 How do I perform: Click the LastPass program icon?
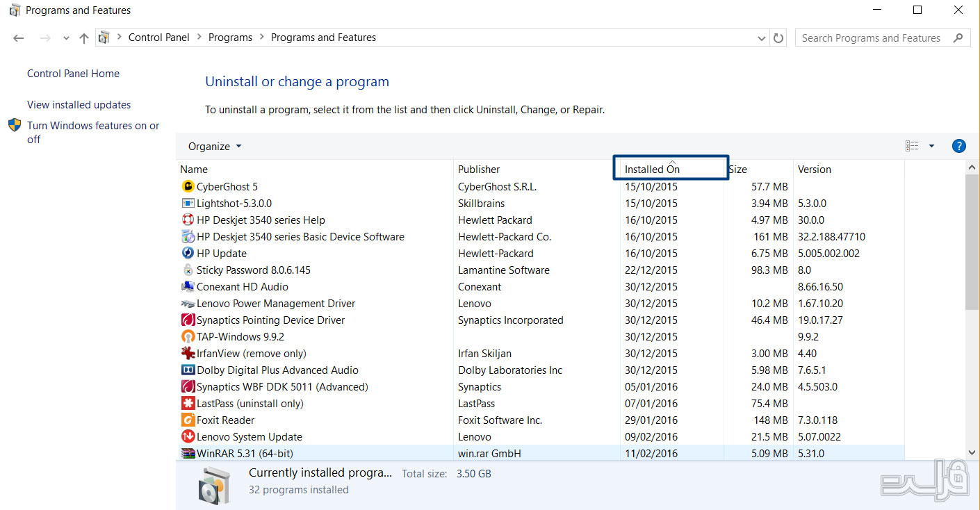click(188, 403)
